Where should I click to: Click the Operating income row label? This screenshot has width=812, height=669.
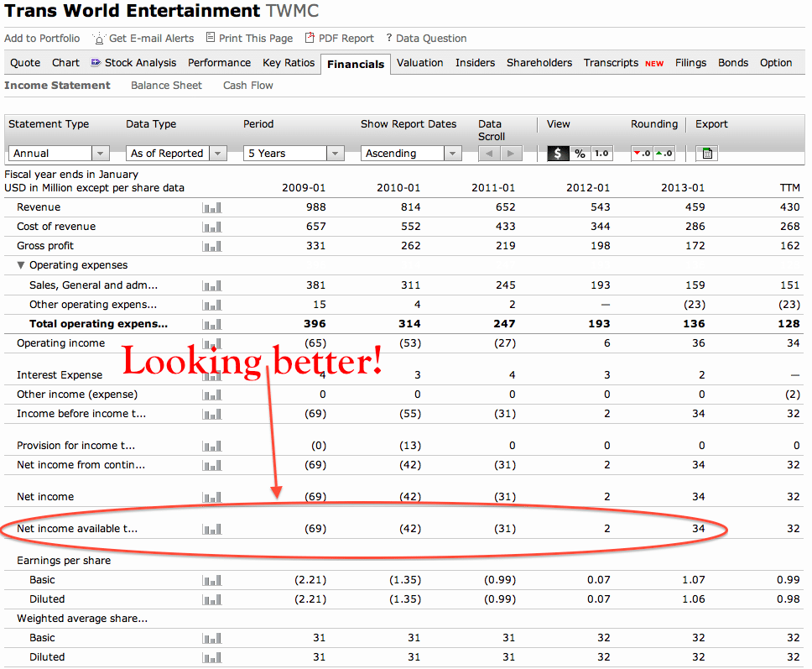[60, 343]
